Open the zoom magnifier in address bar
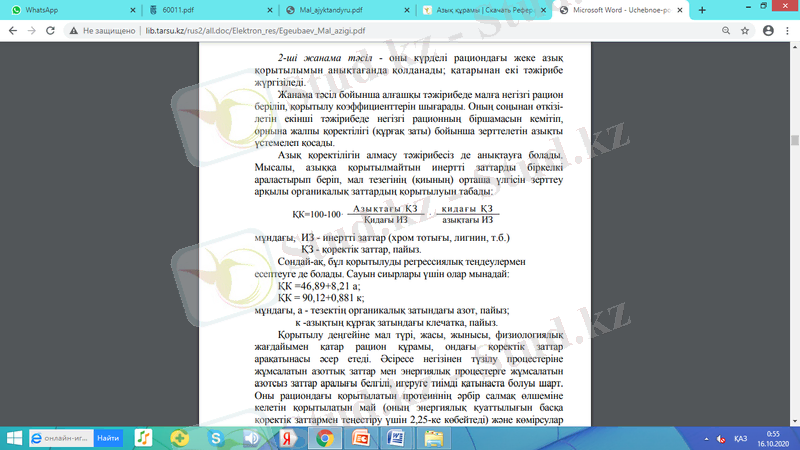The width and height of the screenshot is (800, 450). (726, 31)
